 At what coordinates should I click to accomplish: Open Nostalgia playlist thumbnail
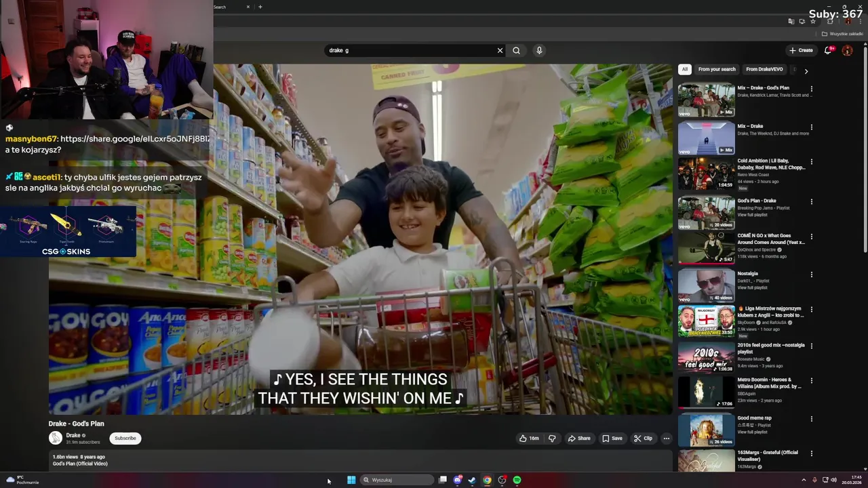click(706, 285)
